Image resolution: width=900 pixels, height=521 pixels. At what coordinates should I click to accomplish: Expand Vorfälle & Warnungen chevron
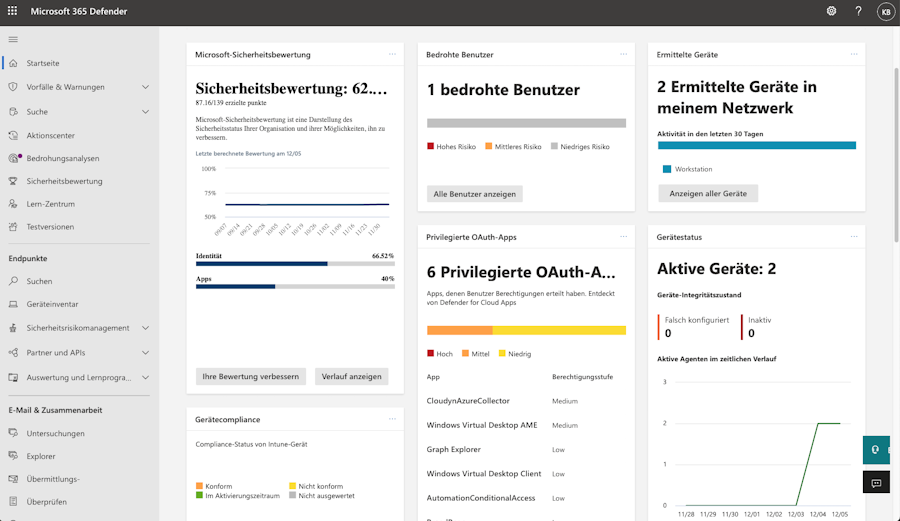click(x=145, y=87)
